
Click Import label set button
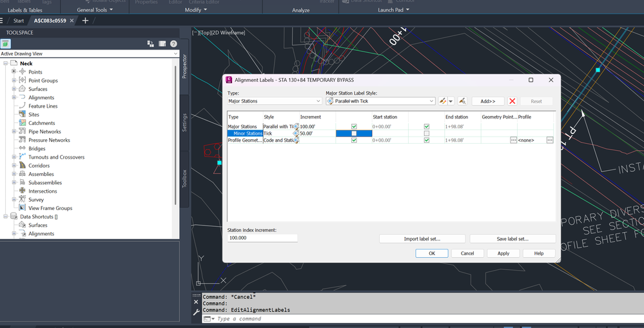coord(422,239)
